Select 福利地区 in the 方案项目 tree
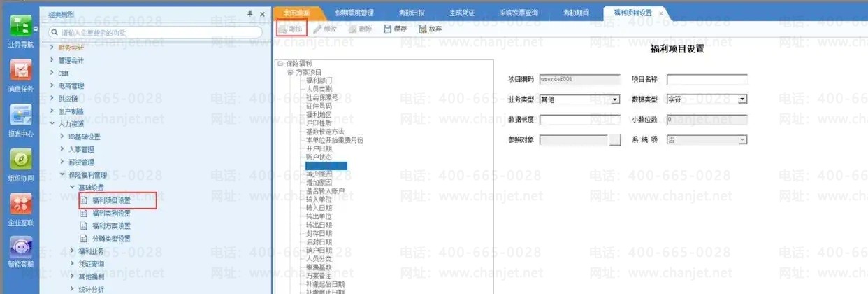 click(319, 114)
